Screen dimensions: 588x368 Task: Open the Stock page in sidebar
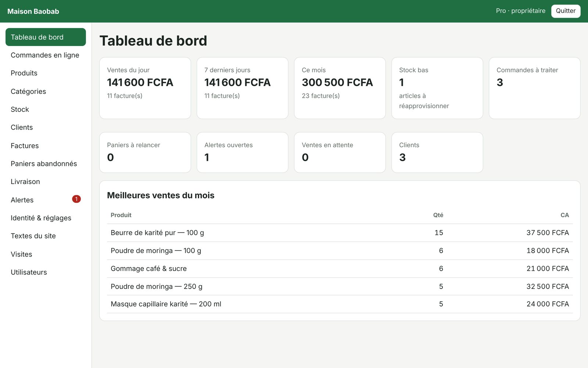point(46,109)
